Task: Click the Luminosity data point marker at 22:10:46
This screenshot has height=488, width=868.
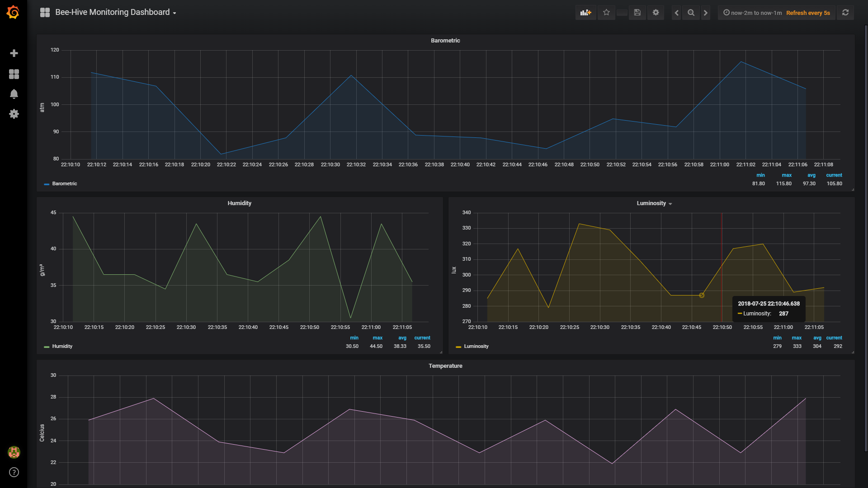Action: (x=702, y=295)
